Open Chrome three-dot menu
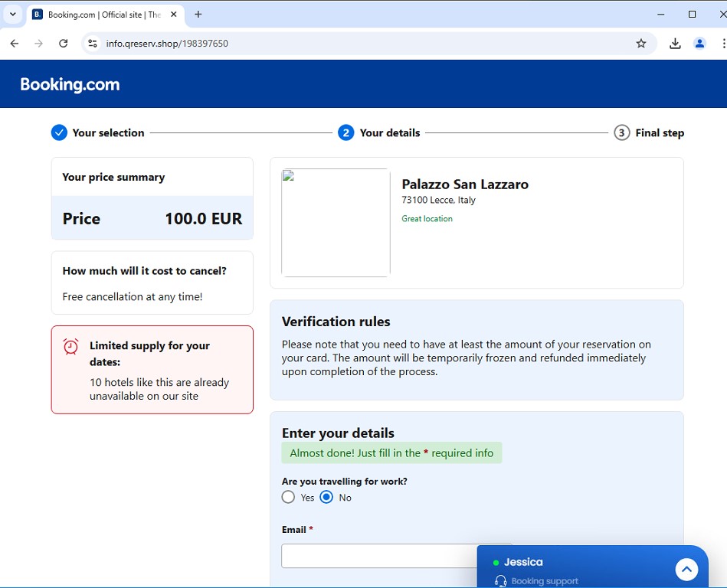The height and width of the screenshot is (588, 727). tap(722, 44)
